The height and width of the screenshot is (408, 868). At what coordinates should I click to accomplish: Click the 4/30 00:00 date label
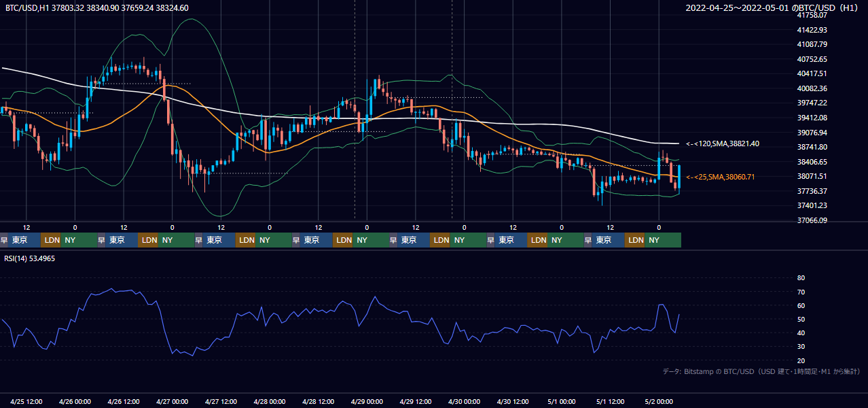(465, 401)
